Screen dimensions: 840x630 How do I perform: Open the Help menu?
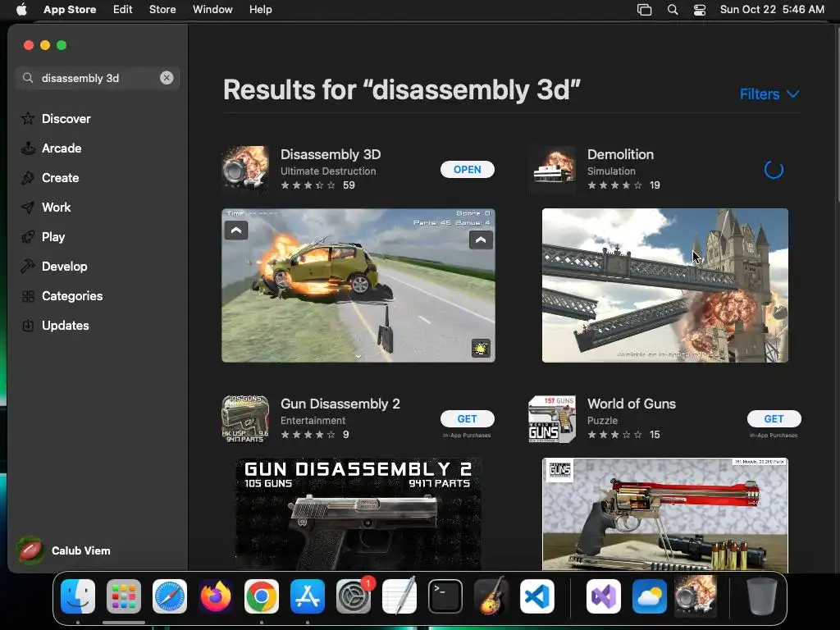pyautogui.click(x=260, y=9)
